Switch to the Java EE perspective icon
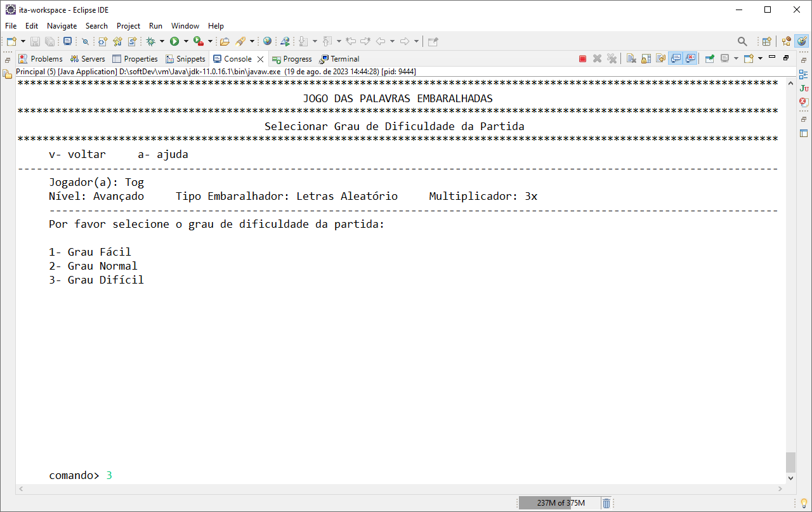812x512 pixels. pyautogui.click(x=787, y=41)
